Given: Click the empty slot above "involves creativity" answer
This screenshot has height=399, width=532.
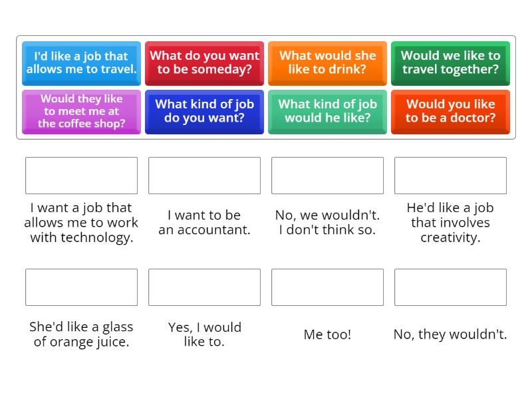Looking at the screenshot, I should (x=450, y=176).
